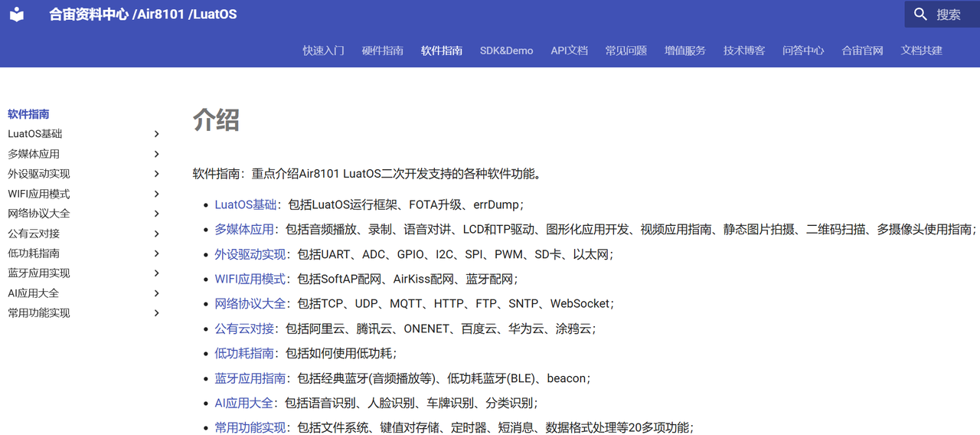Open the AI应用大全 content link

(x=243, y=403)
